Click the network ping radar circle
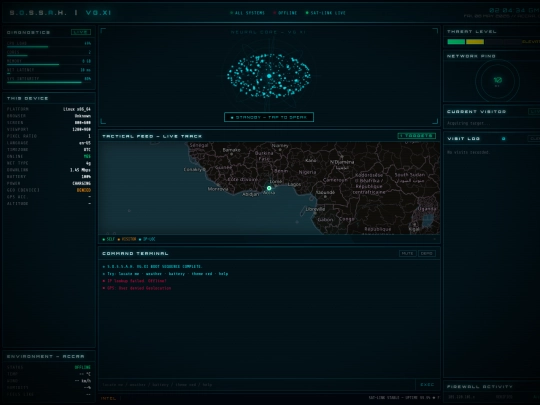Image resolution: width=540 pixels, height=405 pixels. tap(497, 81)
